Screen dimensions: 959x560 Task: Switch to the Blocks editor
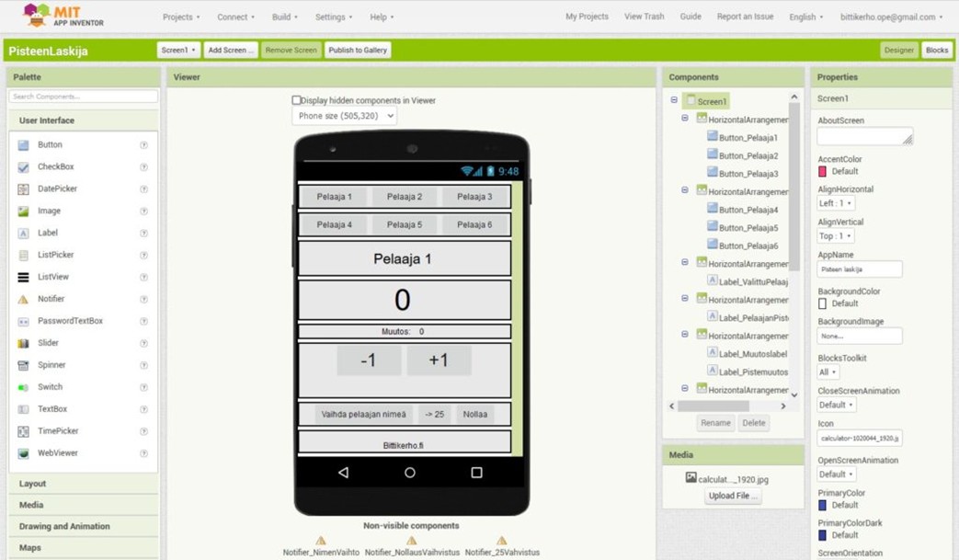tap(936, 51)
